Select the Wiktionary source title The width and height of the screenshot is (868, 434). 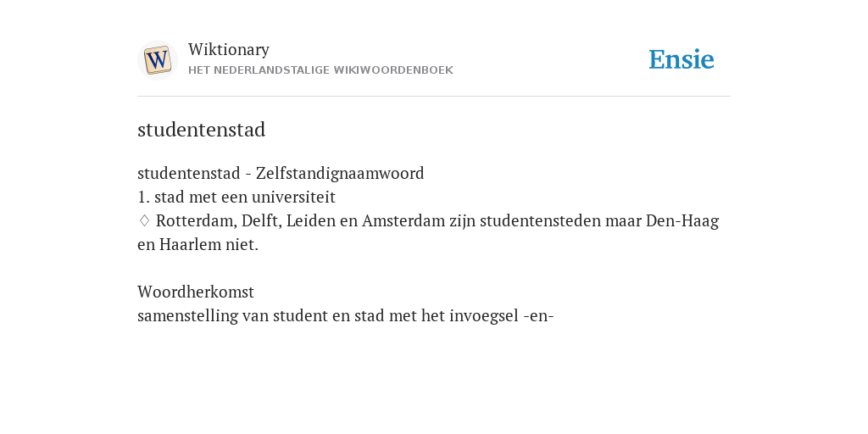[x=229, y=49]
